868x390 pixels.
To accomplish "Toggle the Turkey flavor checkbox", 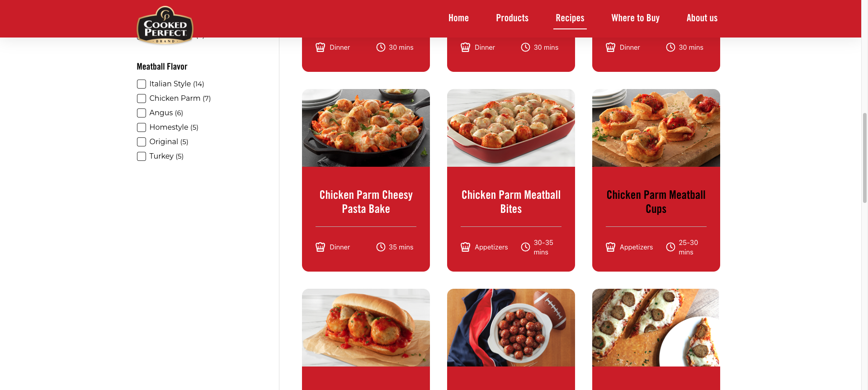I will 142,156.
